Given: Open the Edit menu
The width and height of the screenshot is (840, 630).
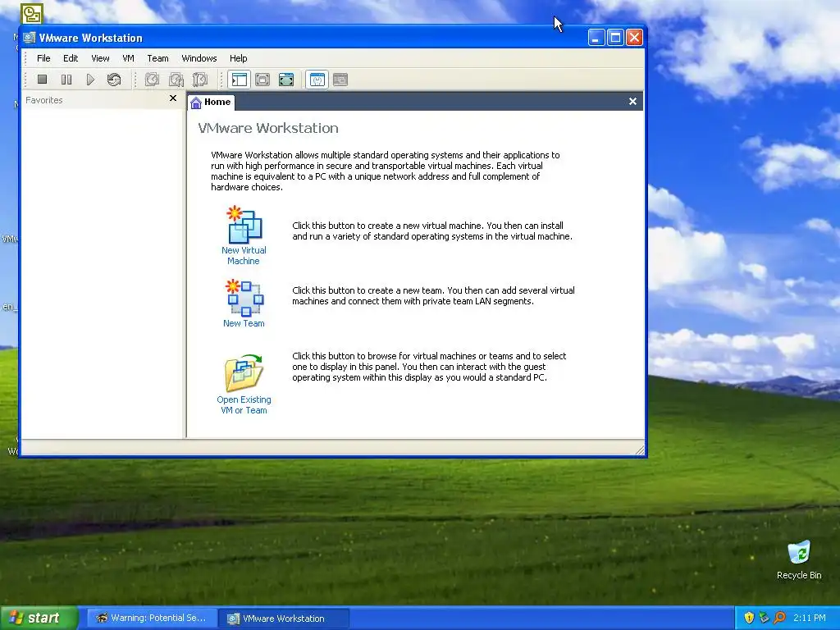Looking at the screenshot, I should pos(71,58).
